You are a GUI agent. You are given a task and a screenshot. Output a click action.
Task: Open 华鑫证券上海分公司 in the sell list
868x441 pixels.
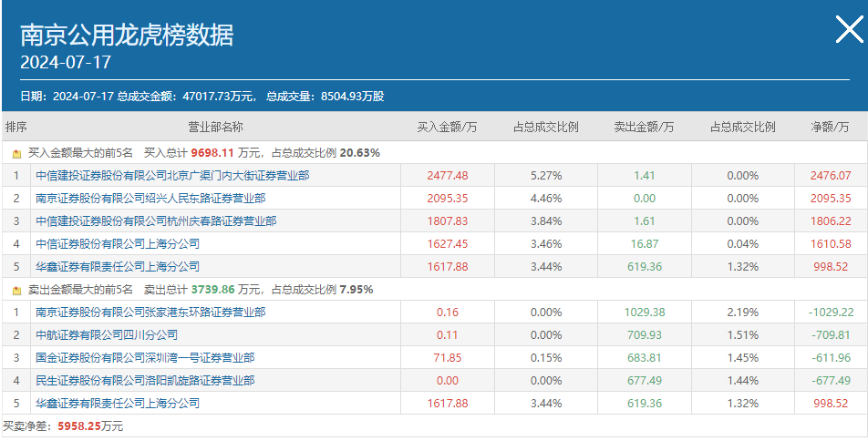118,403
